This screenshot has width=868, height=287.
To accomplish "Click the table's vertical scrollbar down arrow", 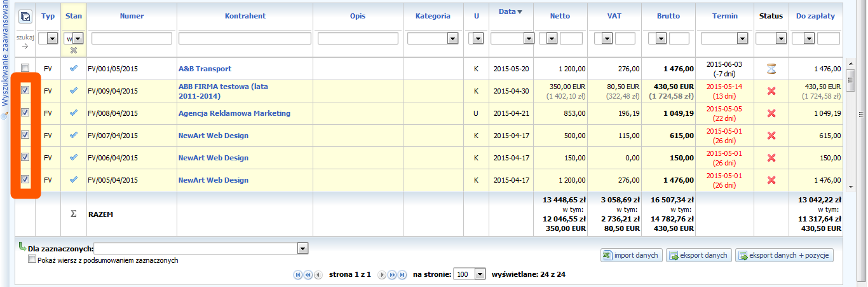I will click(852, 186).
